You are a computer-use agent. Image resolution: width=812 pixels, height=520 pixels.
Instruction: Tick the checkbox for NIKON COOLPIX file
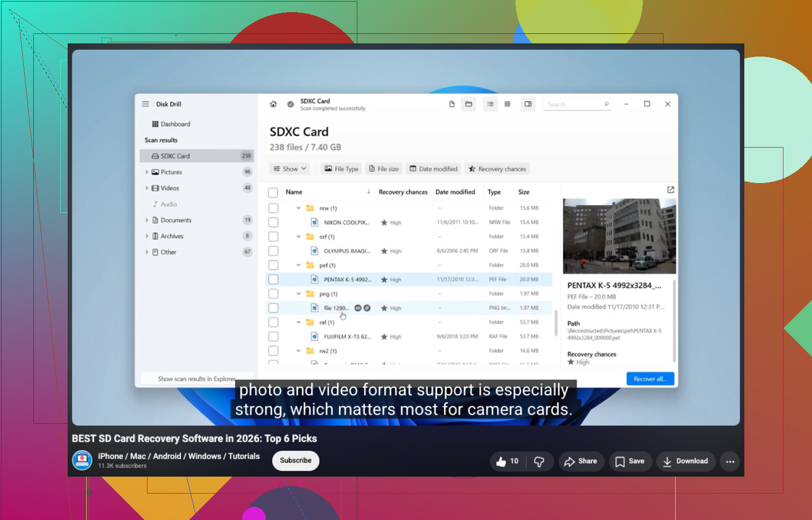click(x=273, y=223)
